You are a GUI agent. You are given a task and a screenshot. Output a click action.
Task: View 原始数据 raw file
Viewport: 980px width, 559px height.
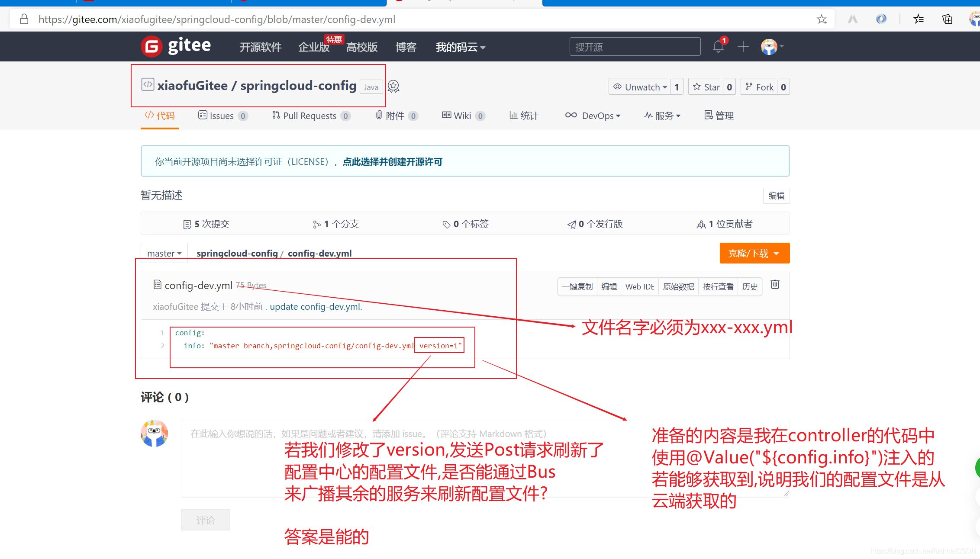(x=678, y=286)
